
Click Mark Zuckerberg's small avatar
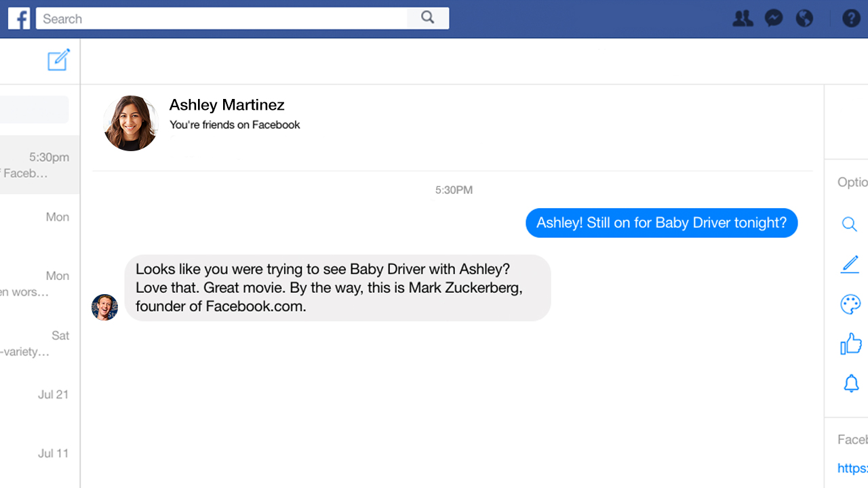(104, 307)
